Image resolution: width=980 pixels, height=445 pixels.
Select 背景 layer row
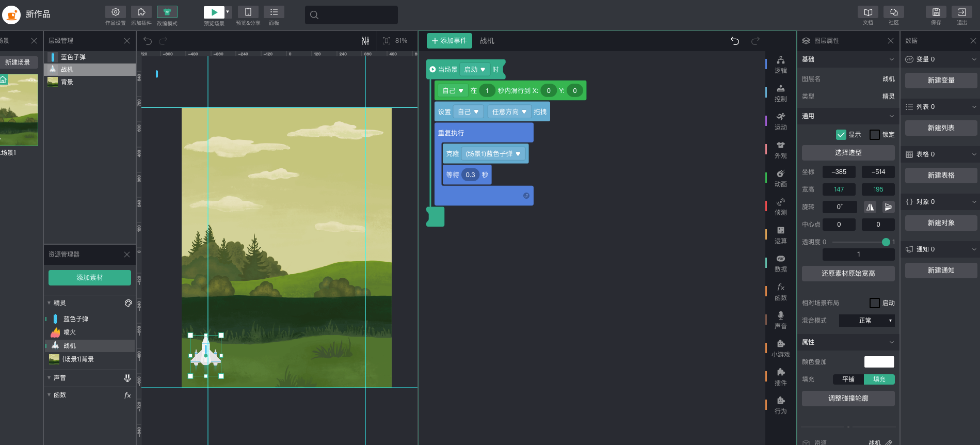click(90, 82)
